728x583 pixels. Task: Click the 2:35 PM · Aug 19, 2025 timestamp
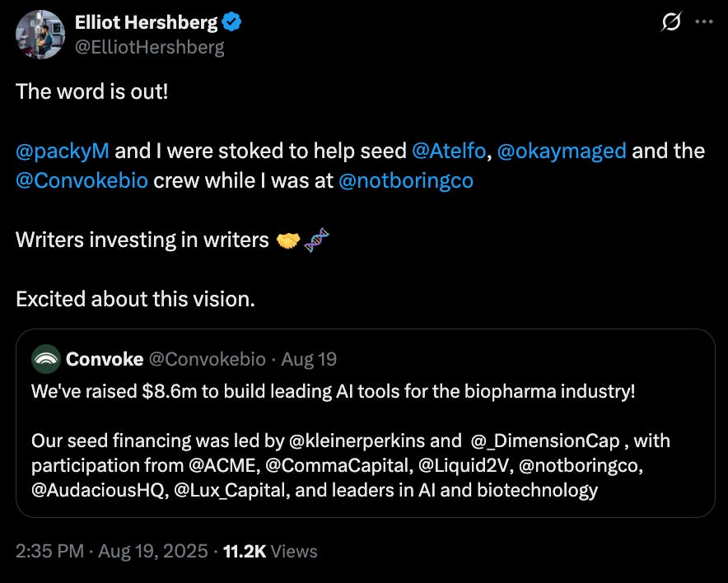click(x=112, y=551)
